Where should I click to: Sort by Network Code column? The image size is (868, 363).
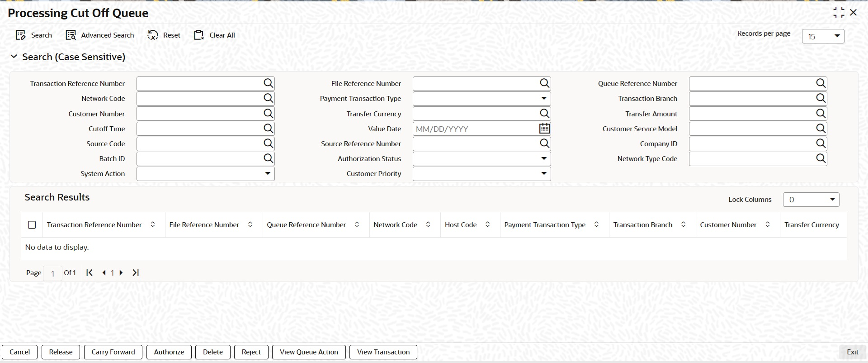(428, 224)
